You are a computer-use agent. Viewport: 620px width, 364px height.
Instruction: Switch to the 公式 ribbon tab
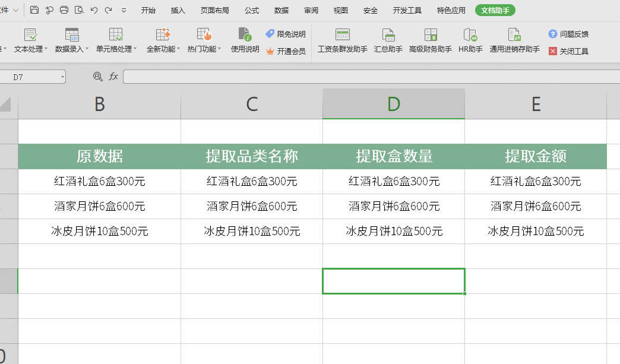tap(251, 10)
